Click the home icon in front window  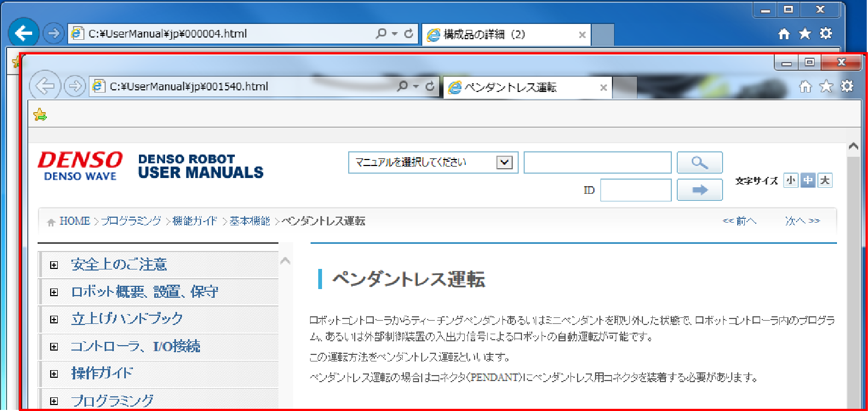coord(805,87)
